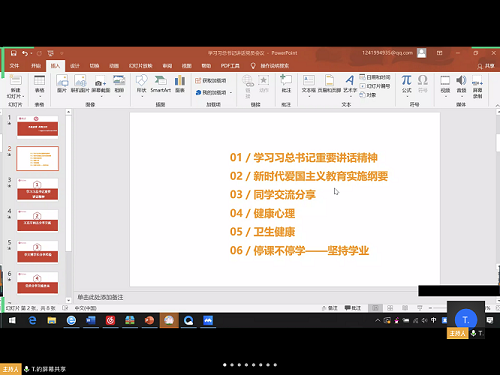The width and height of the screenshot is (500, 375).
Task: Toggle the 备注 notes pane in the status bar
Action: (330, 308)
